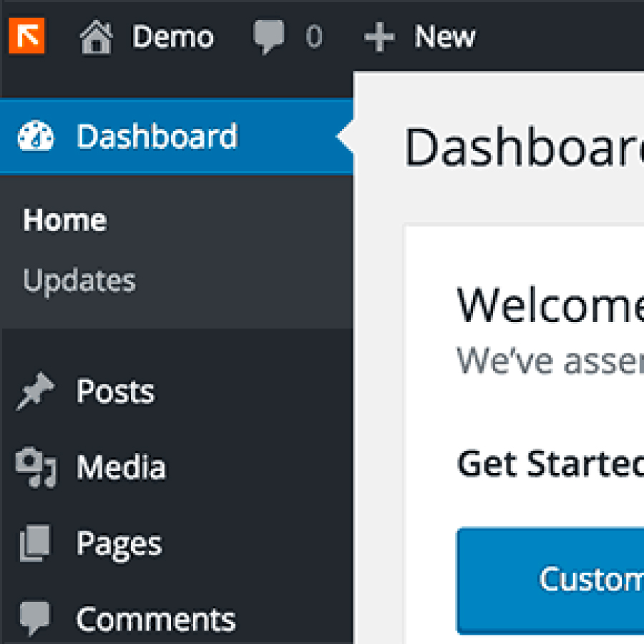Click the 0 comments count
Viewport: 644px width, 644px height.
(x=314, y=36)
